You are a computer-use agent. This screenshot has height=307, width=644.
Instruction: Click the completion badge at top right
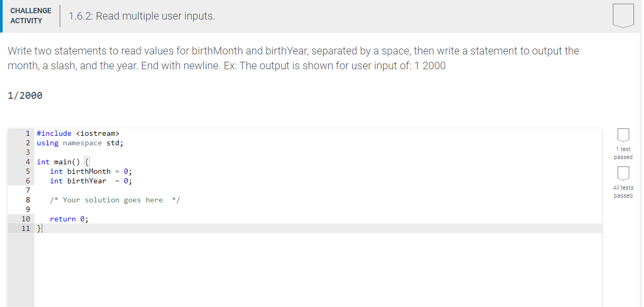[x=622, y=15]
